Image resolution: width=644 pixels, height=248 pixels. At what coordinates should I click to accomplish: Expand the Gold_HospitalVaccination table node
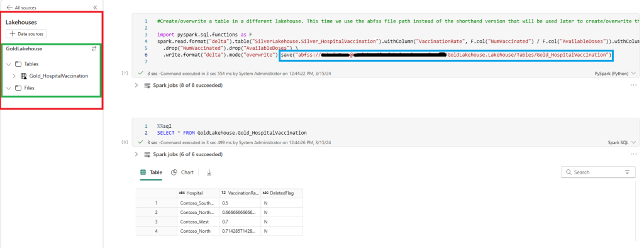pos(14,76)
